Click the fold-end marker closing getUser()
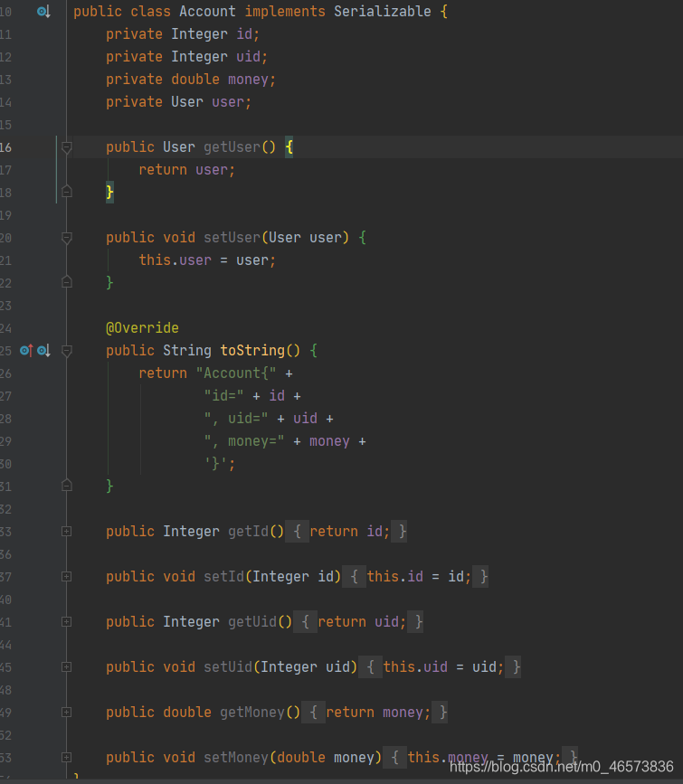The height and width of the screenshot is (784, 683). pos(67,192)
